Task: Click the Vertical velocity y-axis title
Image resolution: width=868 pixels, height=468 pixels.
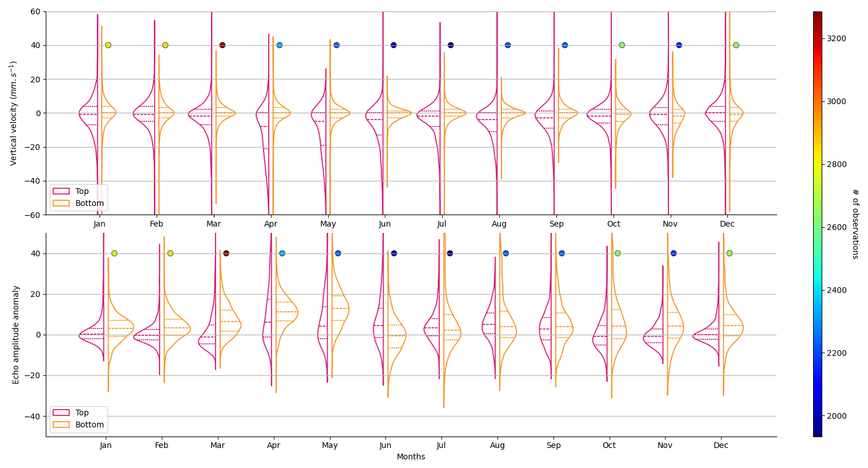Action: [x=14, y=113]
